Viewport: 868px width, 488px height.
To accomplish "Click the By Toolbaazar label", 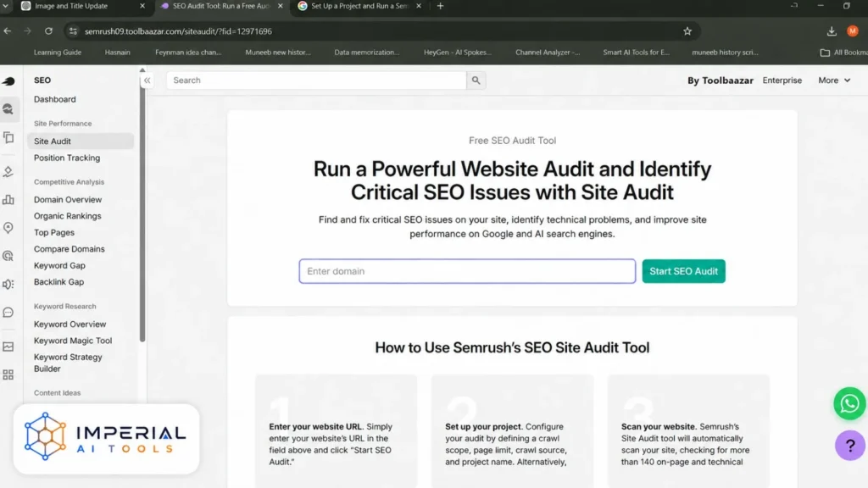I will [721, 80].
